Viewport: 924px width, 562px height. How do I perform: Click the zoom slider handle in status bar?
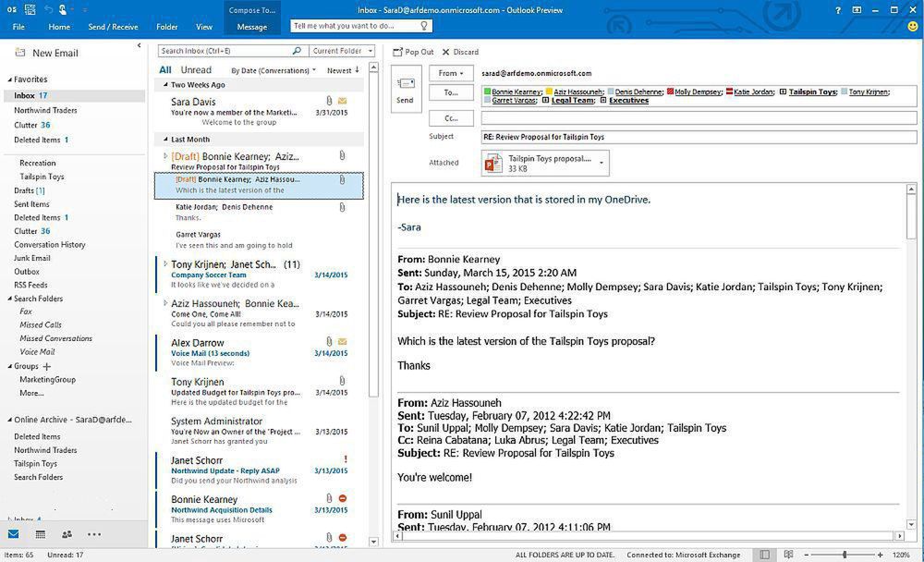click(845, 555)
